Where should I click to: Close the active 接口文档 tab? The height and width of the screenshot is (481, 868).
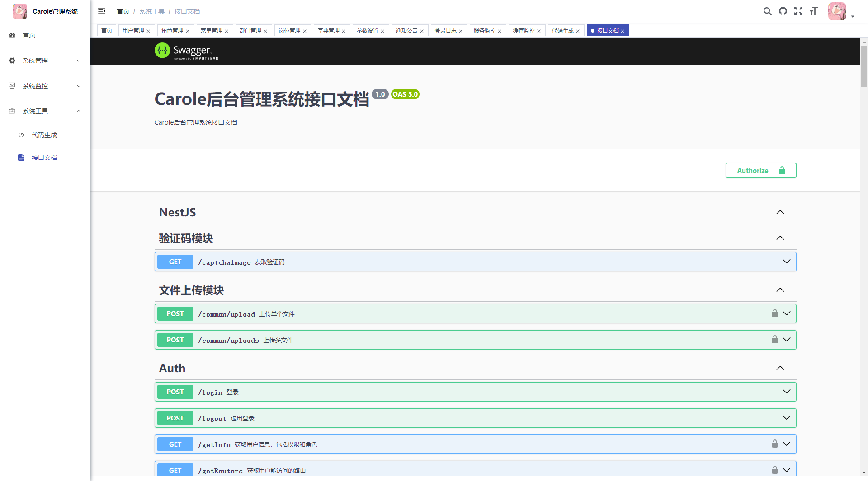click(x=623, y=31)
